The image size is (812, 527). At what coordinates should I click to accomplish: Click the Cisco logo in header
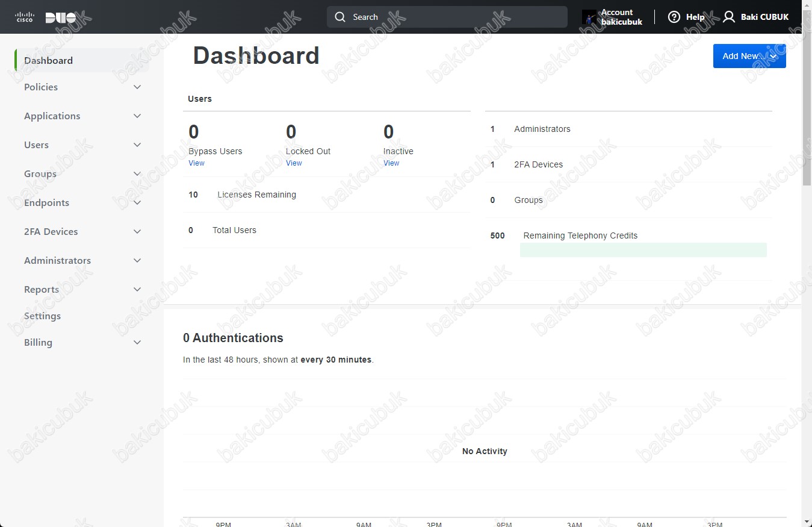pos(25,17)
